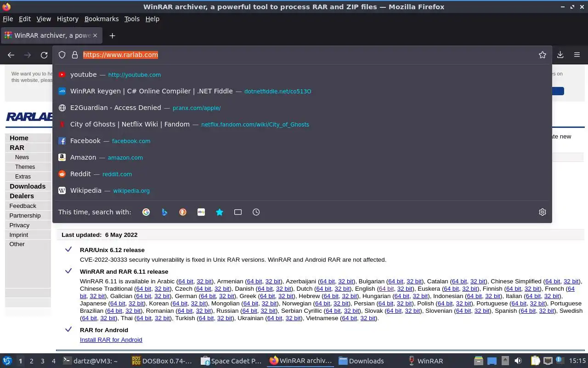The height and width of the screenshot is (368, 588).
Task: Open the File menu
Action: coord(8,19)
